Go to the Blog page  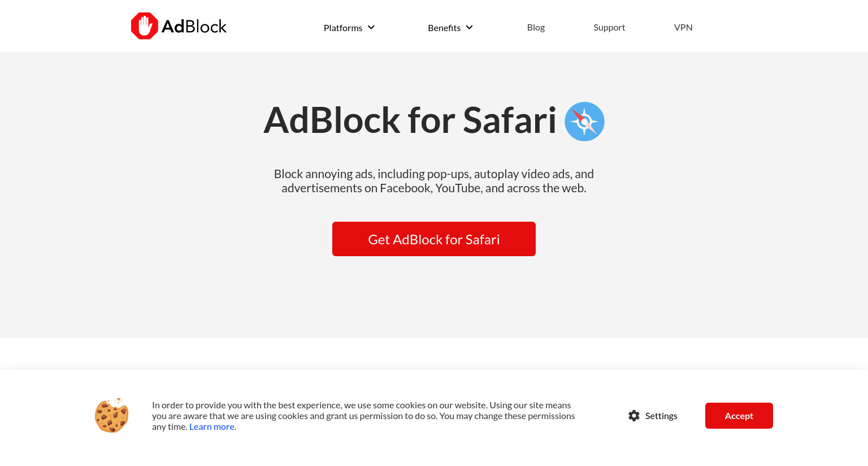point(536,27)
